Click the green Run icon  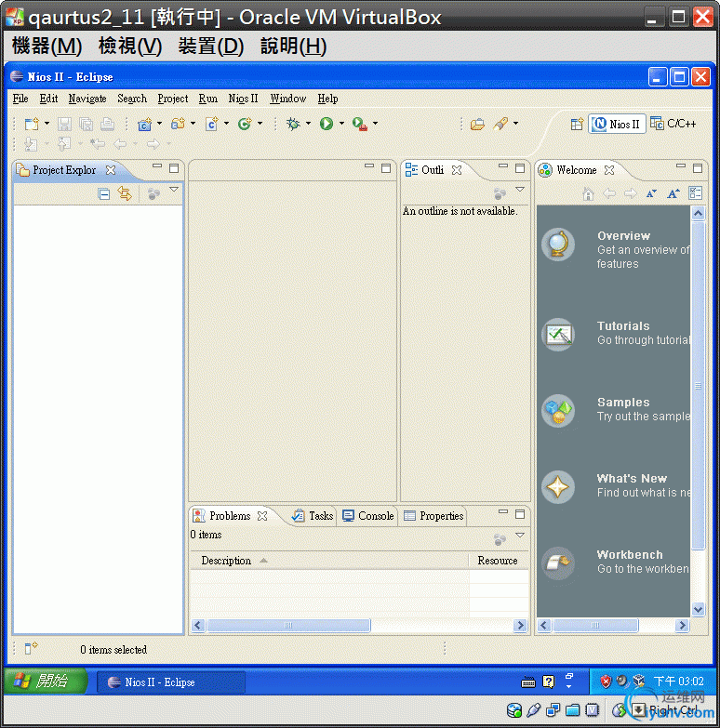click(327, 124)
